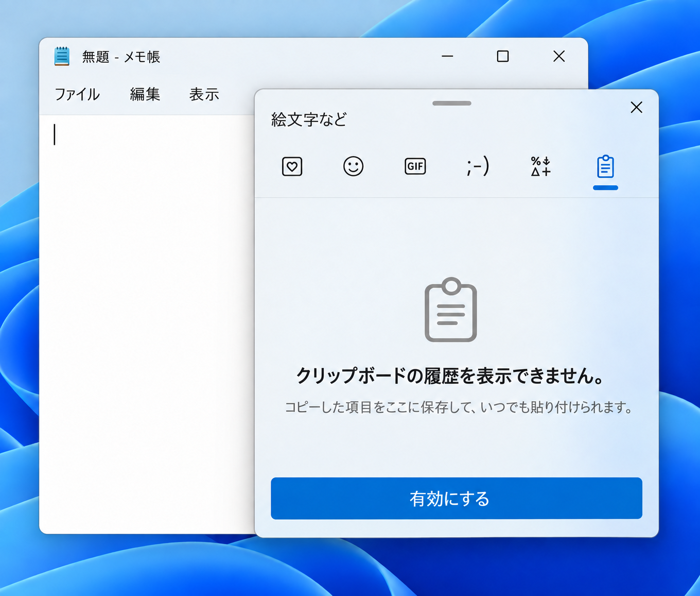This screenshot has height=596, width=700.
Task: Click the large clipboard illustration
Action: coord(451,310)
